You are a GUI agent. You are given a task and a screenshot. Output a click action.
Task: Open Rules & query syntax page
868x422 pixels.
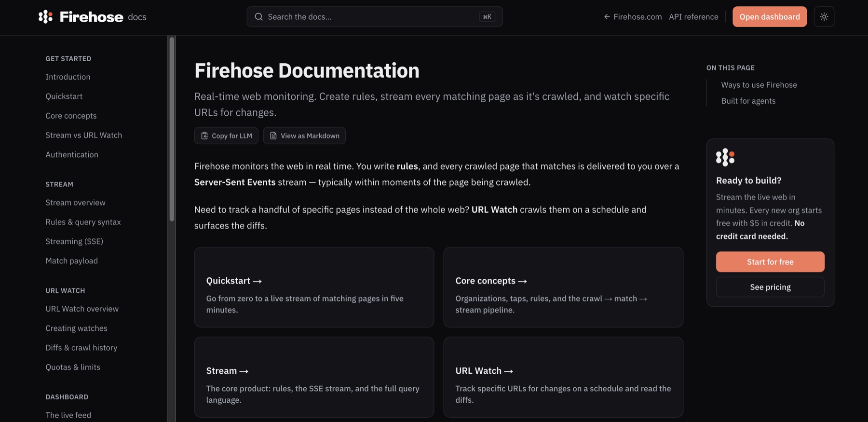click(83, 222)
